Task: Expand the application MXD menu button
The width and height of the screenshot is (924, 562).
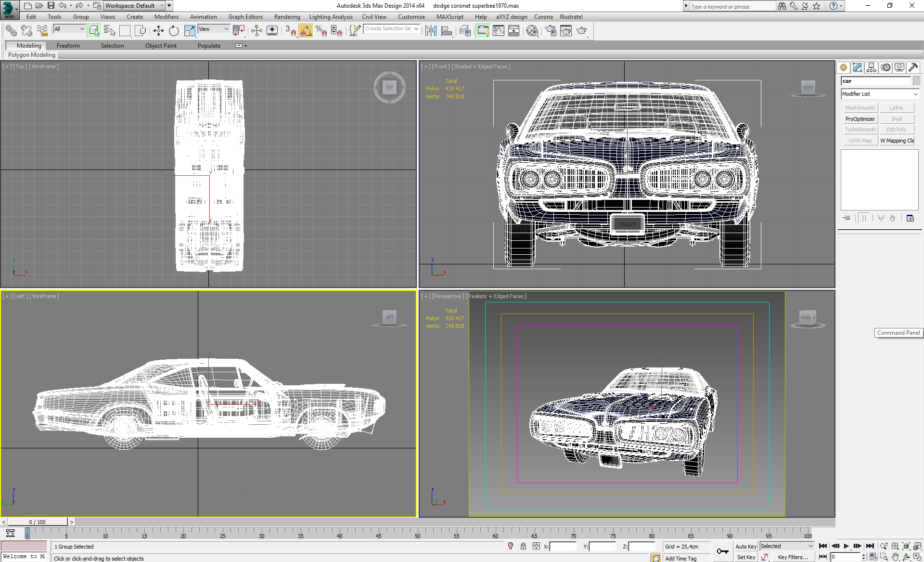Action: coord(9,10)
